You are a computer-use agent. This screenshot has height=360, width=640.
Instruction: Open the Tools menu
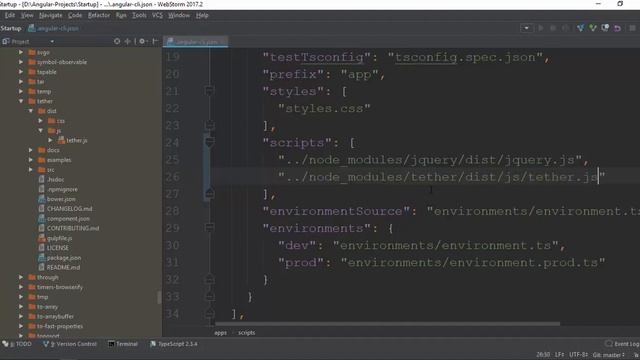[x=139, y=16]
